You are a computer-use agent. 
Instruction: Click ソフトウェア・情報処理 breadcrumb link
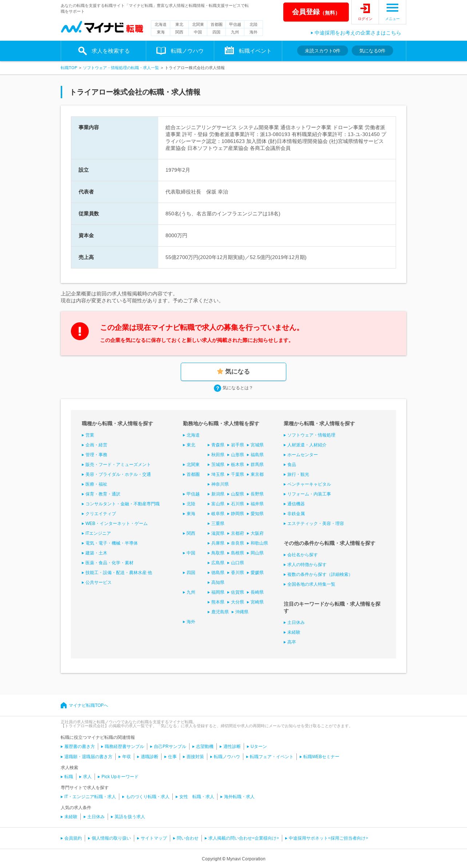pos(121,68)
